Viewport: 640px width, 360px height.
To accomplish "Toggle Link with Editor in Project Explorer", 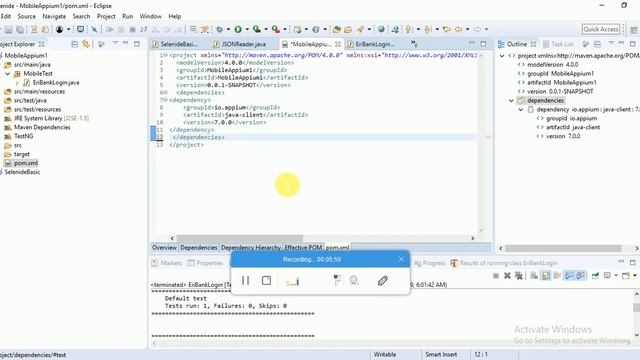I will click(x=86, y=44).
